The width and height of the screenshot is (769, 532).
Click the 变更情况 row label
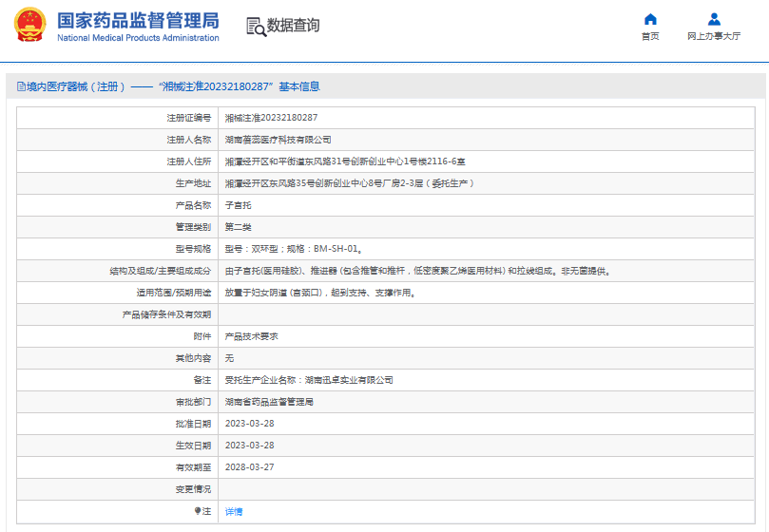193,489
